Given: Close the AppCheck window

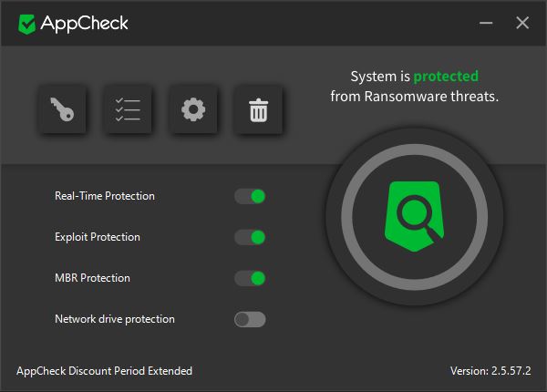Looking at the screenshot, I should 522,23.
